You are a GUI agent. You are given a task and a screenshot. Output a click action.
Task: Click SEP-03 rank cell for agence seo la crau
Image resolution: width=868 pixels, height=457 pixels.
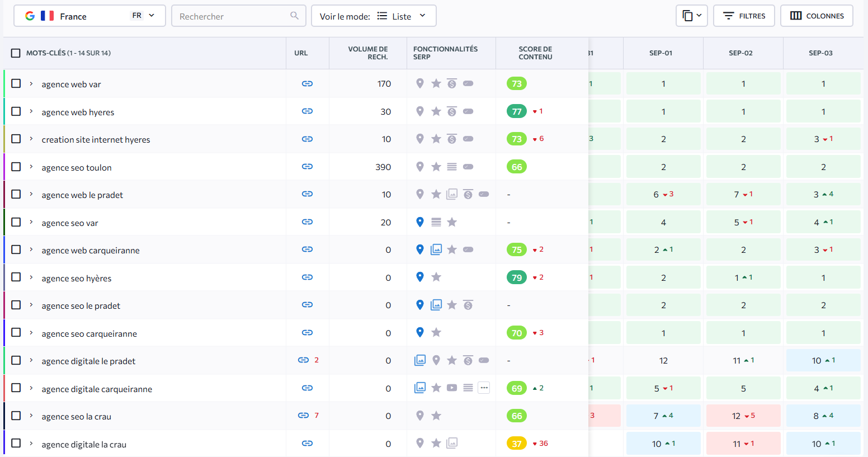coord(823,416)
